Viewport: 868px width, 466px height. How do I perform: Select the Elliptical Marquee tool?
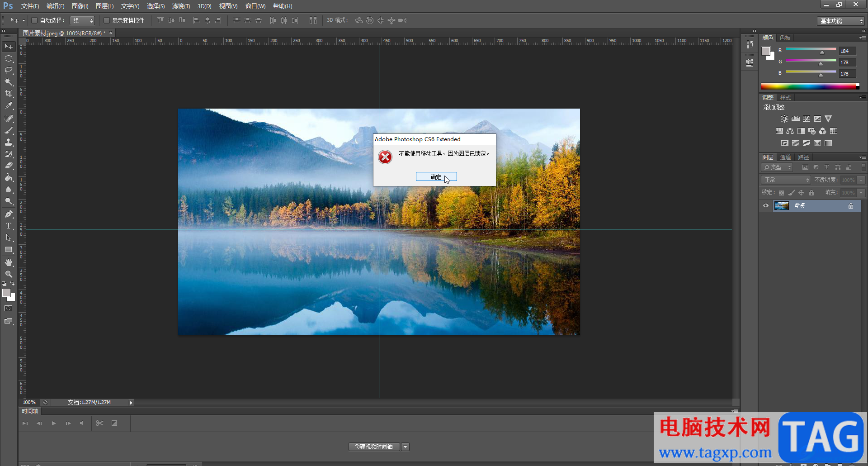pos(9,58)
